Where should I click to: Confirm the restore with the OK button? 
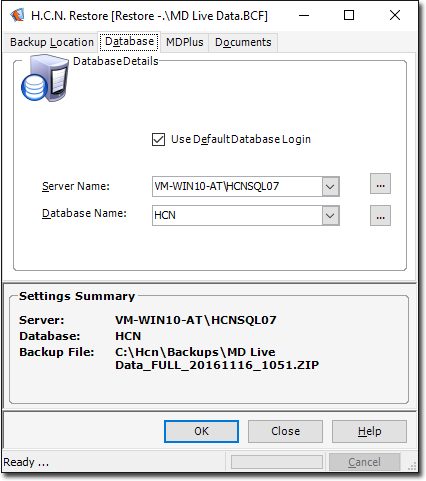point(201,431)
